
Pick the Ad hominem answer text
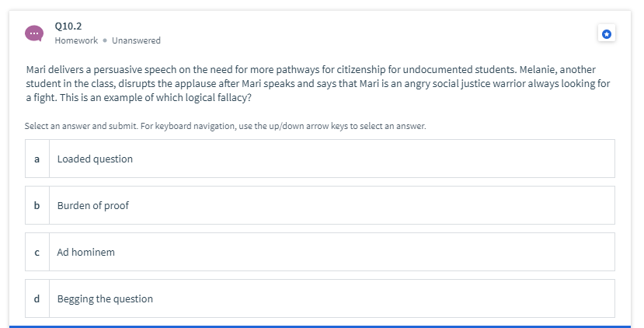[x=85, y=252]
